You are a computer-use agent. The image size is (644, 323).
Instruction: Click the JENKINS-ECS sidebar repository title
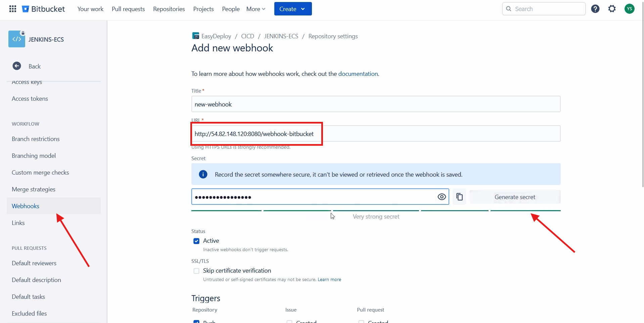click(46, 40)
